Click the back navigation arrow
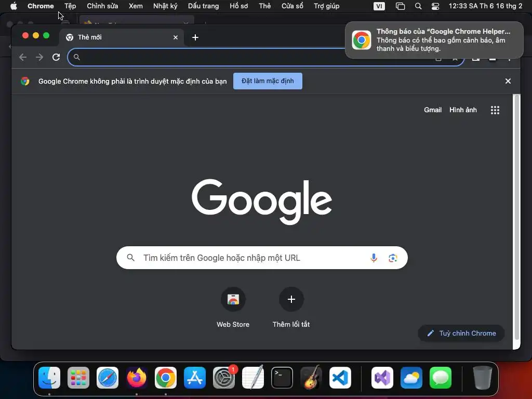 23,57
